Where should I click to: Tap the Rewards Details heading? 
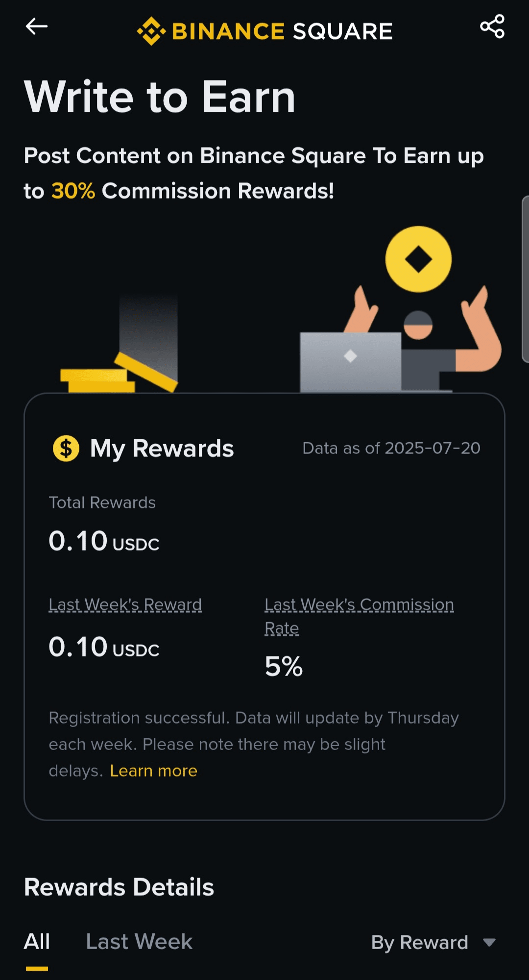click(x=119, y=887)
